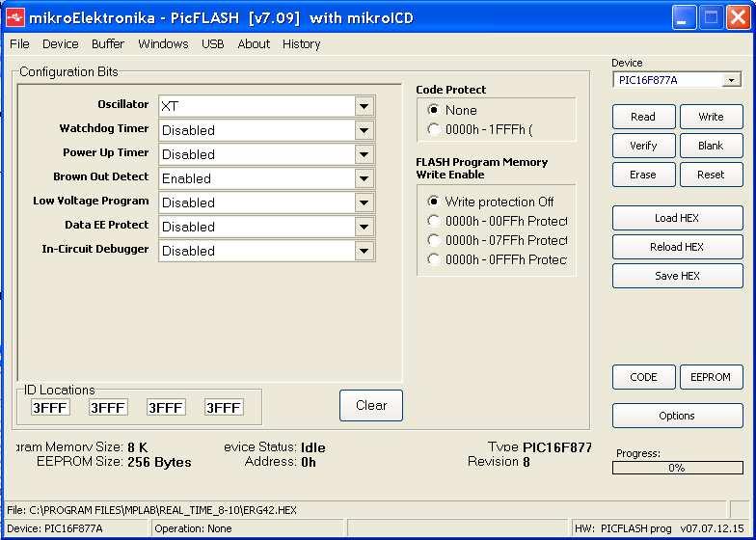
Task: Click the Erase button
Action: click(644, 175)
